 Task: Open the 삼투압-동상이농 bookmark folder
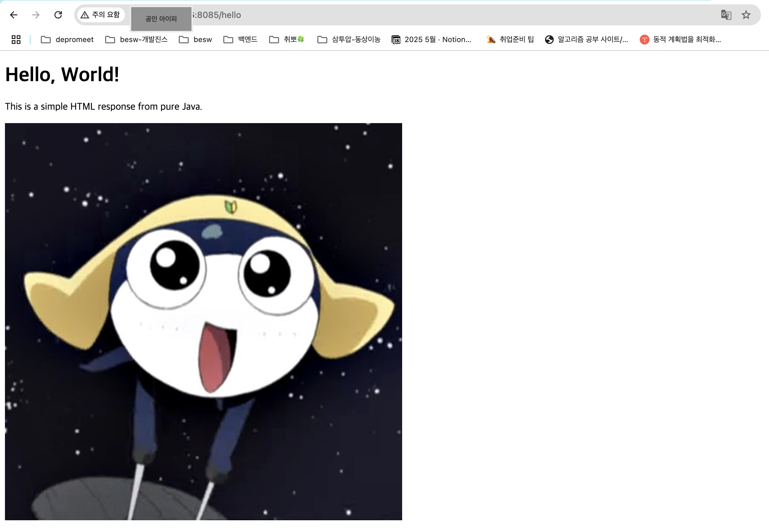click(349, 40)
